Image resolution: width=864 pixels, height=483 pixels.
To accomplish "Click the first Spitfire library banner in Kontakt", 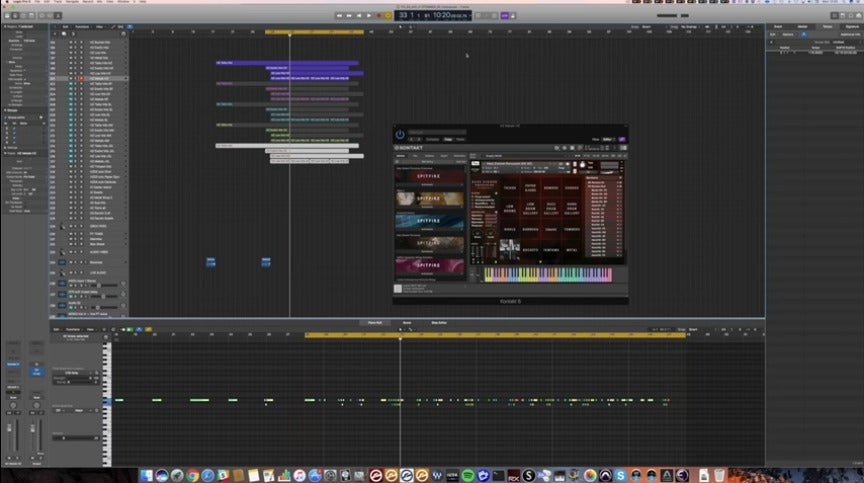I will click(427, 177).
